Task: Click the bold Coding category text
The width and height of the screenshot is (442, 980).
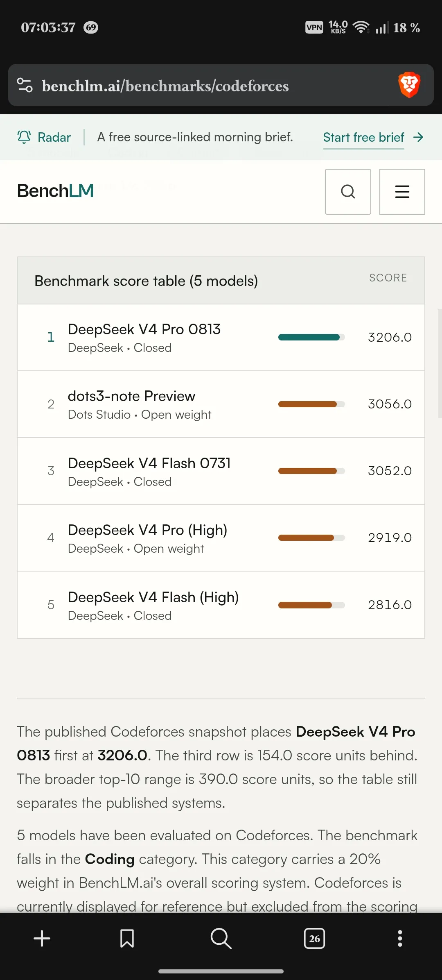Action: (110, 859)
